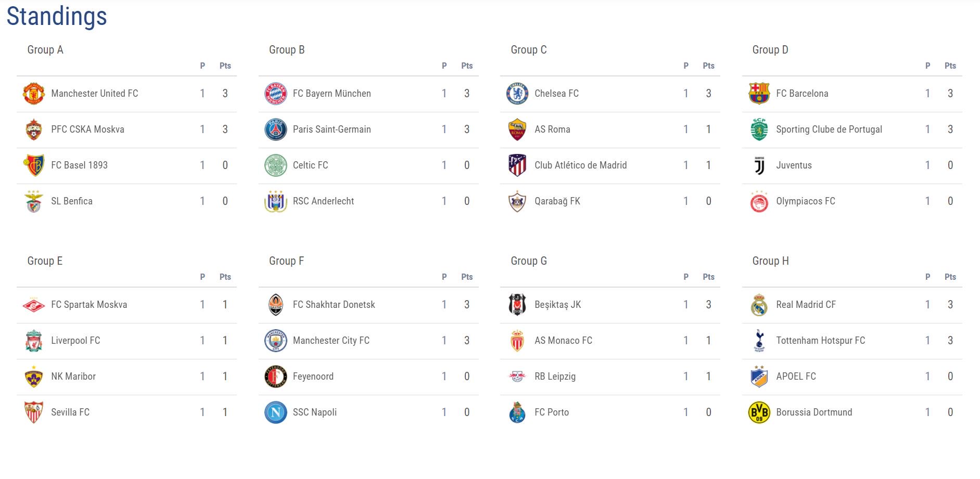Open Sporting Clube de Portugal team page
980x479 pixels.
[x=829, y=130]
